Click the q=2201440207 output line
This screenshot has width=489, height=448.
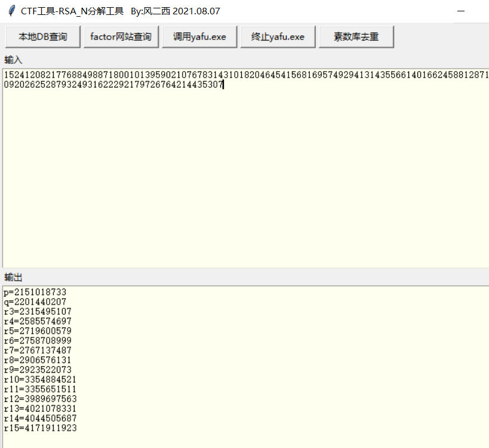pyautogui.click(x=35, y=302)
